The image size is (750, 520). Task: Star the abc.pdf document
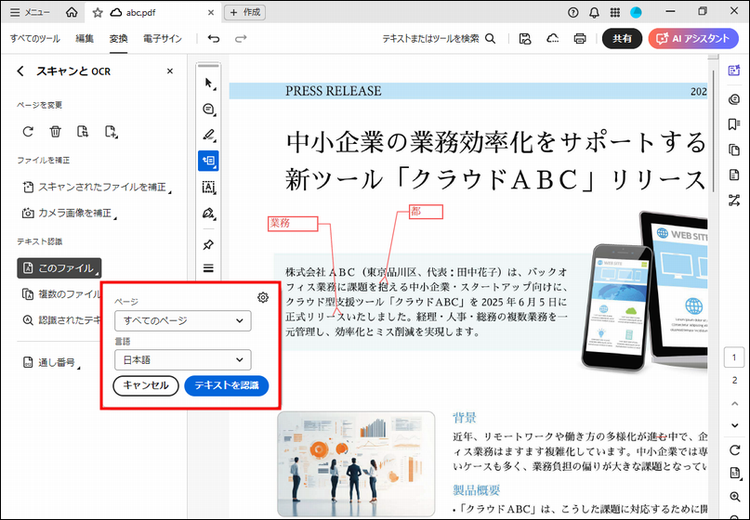click(98, 13)
